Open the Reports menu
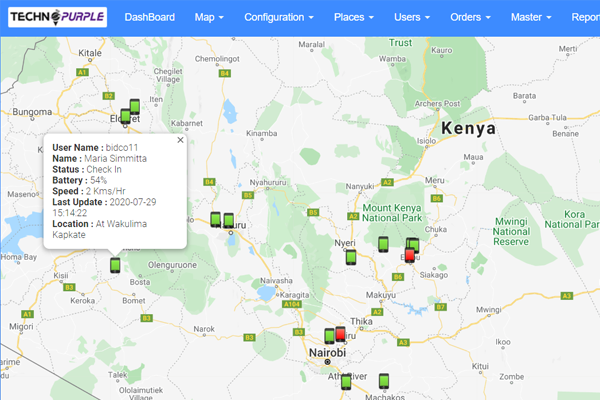Viewport: 600px width, 400px height. pyautogui.click(x=585, y=17)
